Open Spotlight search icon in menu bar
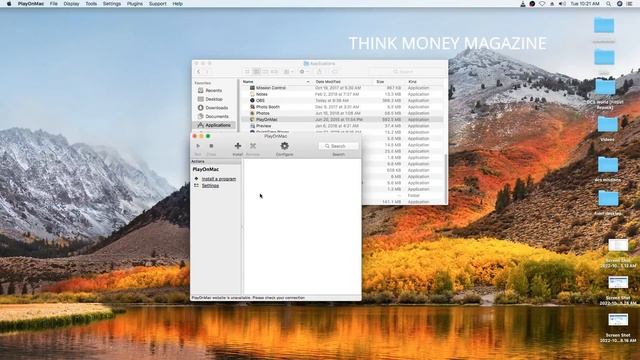Screen dimensions: 640x360 (x=609, y=4)
